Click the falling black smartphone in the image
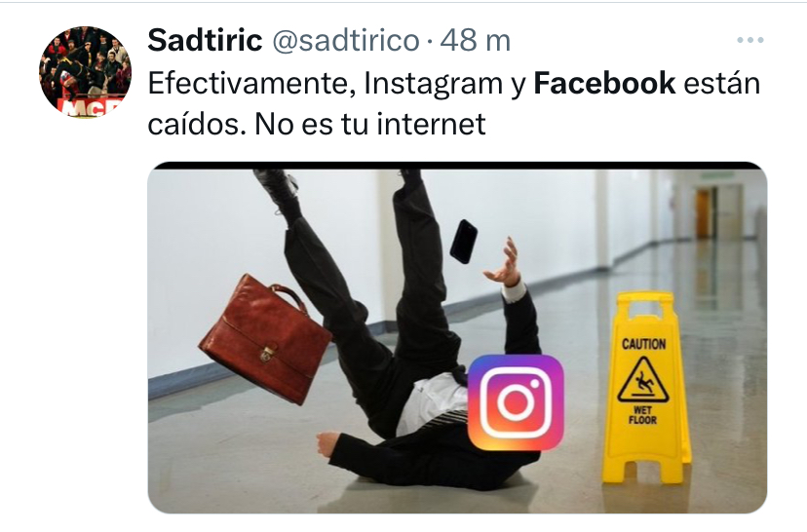807x532 pixels. 464,242
